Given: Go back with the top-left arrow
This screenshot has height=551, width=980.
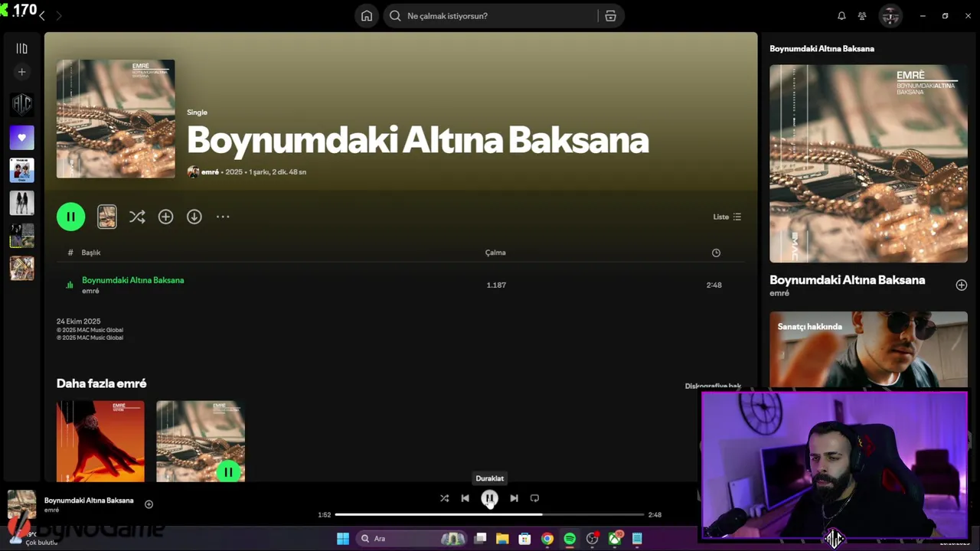Looking at the screenshot, I should tap(42, 16).
